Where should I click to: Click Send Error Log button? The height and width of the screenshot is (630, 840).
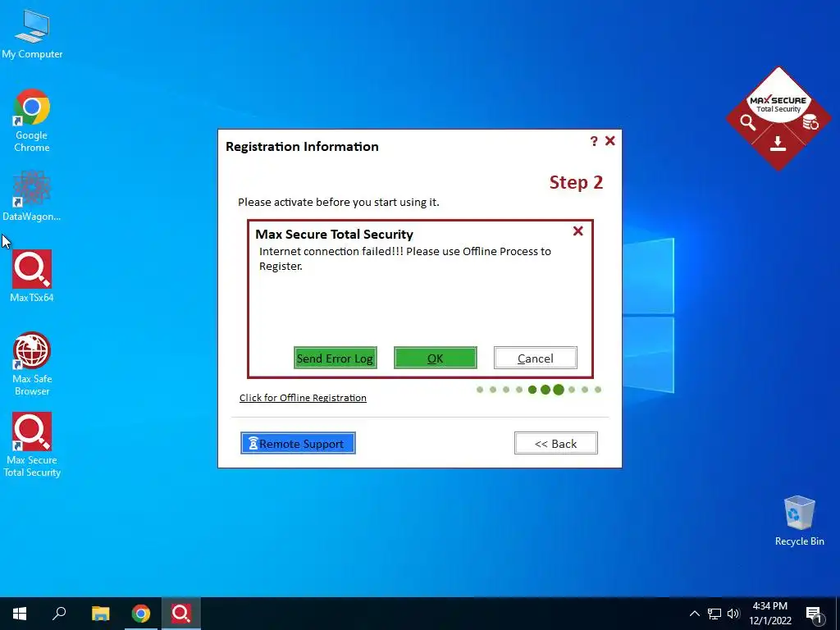(x=336, y=358)
